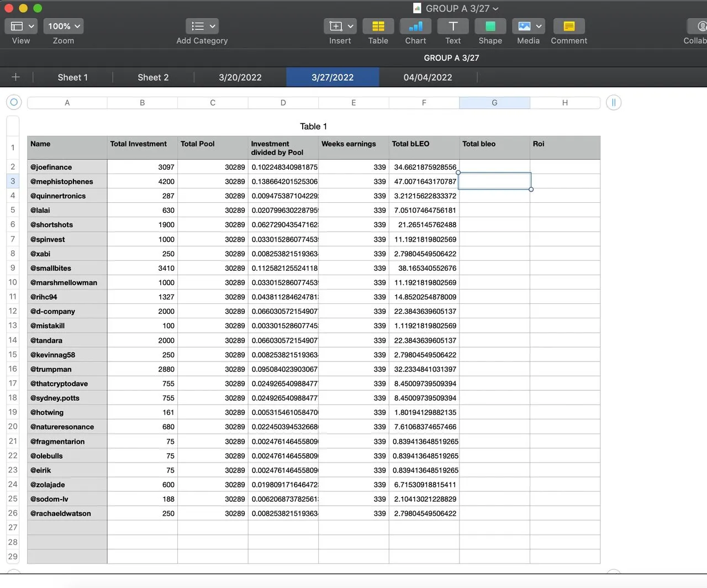
Task: Switch to Sheet 2 tab
Action: (153, 77)
